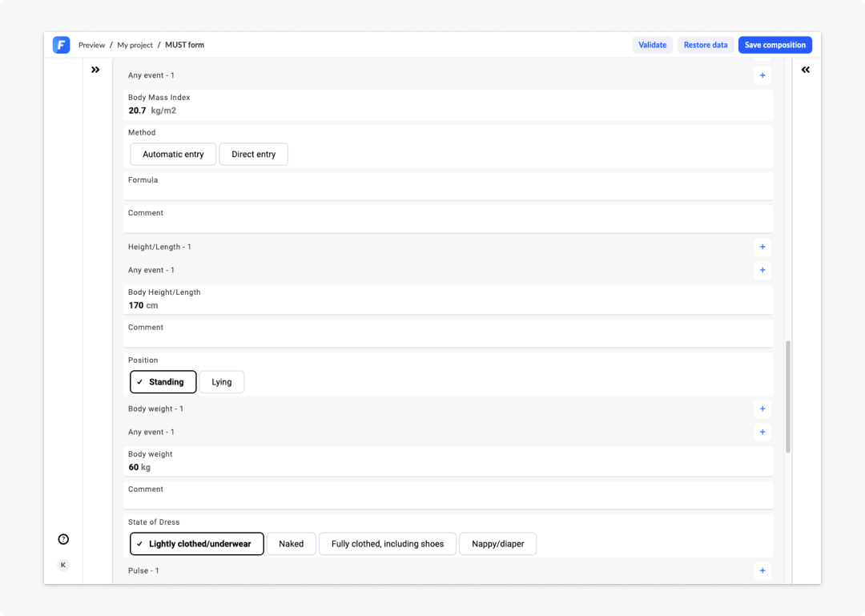Open the help question-mark icon
Screen dimensions: 865x616
point(63,539)
